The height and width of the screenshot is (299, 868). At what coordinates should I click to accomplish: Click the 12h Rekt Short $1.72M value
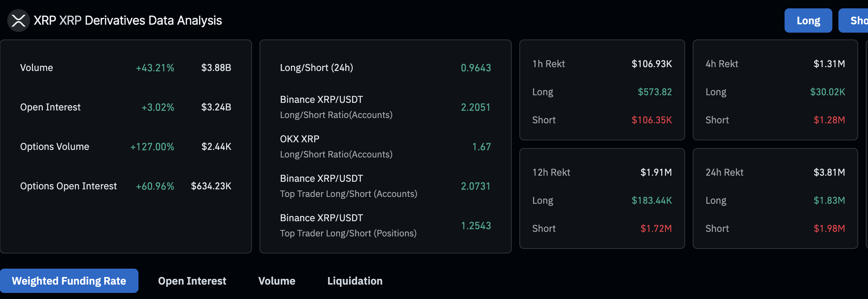coord(656,229)
